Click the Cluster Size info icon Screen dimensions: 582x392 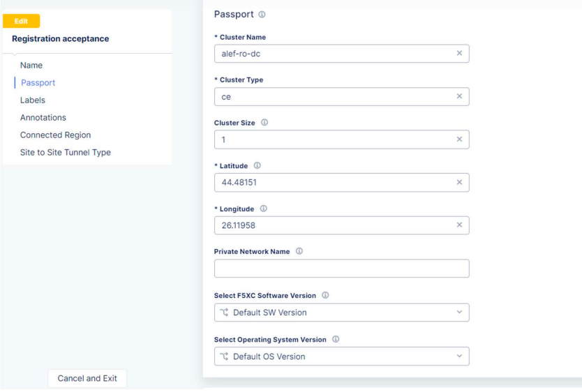(264, 122)
